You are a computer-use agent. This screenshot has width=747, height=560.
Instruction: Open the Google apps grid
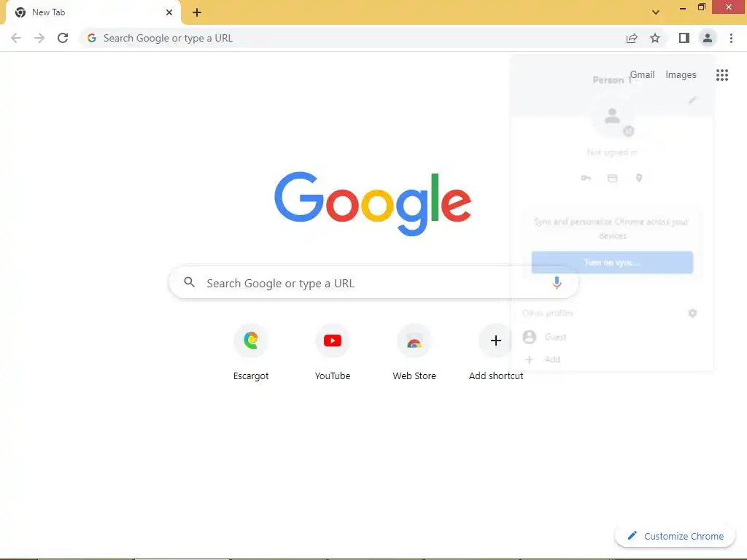(x=722, y=75)
